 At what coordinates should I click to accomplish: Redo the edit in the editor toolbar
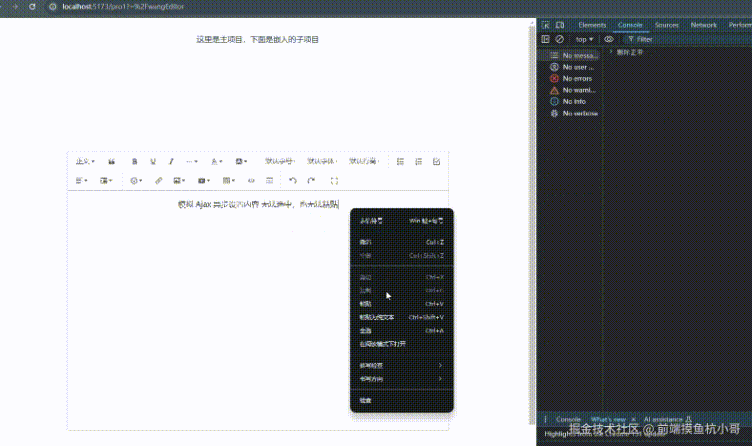point(311,181)
